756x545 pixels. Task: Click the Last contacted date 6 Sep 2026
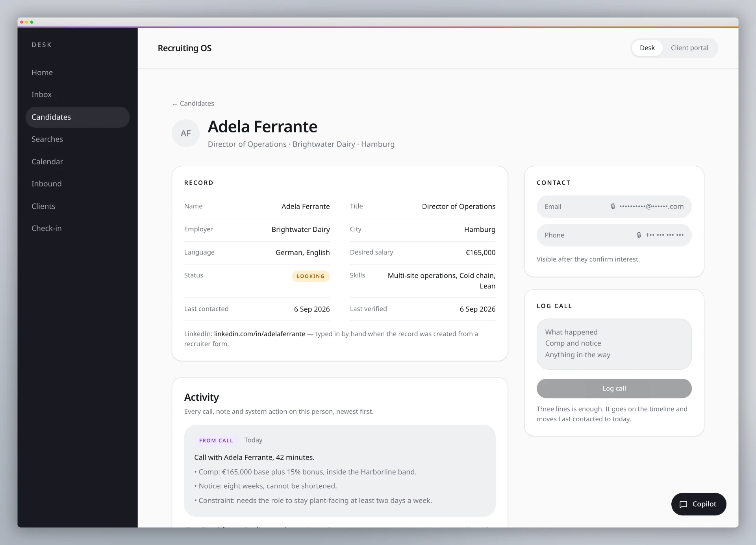coord(312,309)
